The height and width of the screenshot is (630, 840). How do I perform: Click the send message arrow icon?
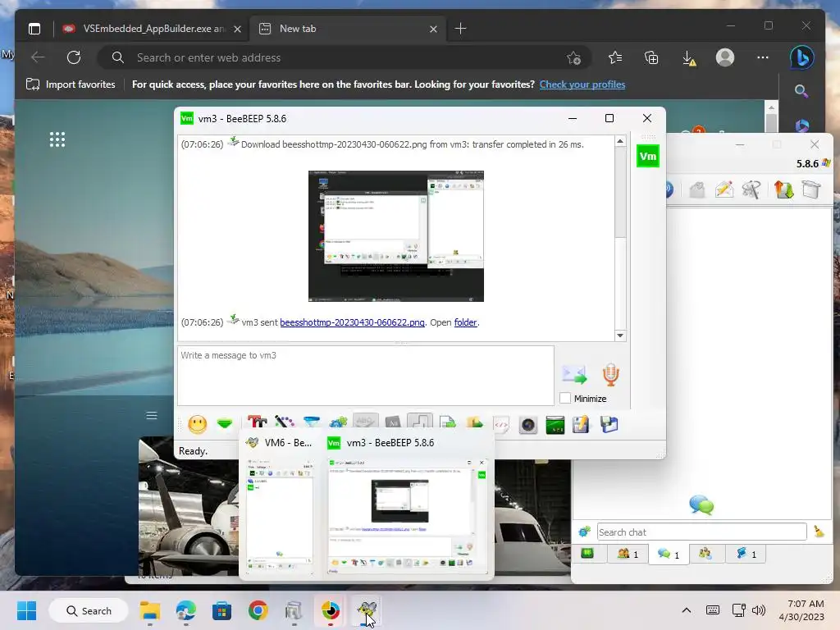click(574, 374)
